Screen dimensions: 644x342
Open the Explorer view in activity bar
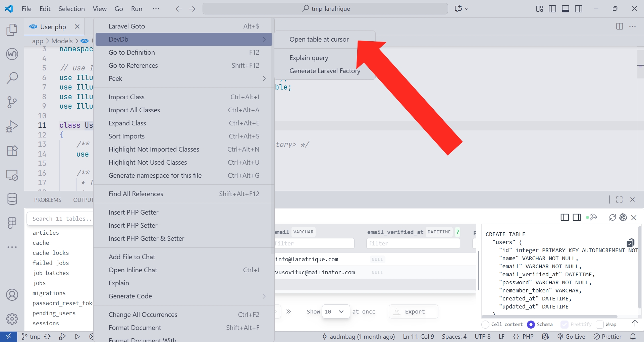click(x=12, y=30)
